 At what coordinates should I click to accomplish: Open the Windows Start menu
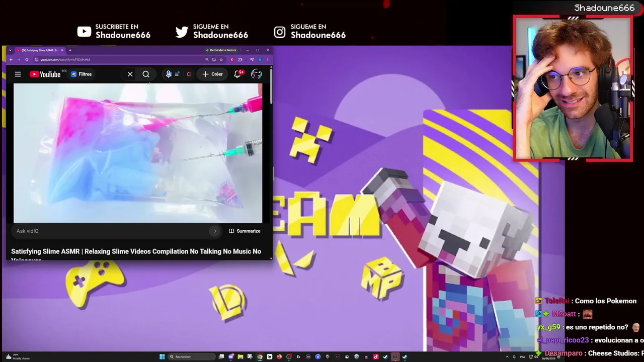(x=162, y=357)
